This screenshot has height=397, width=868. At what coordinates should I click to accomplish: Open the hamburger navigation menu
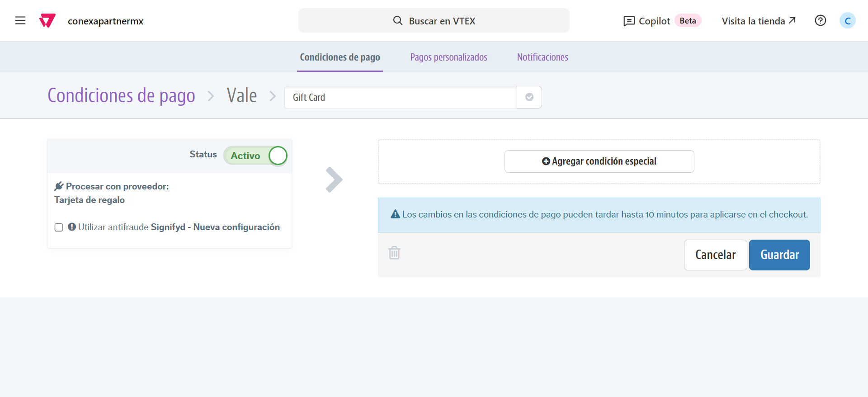pyautogui.click(x=20, y=21)
